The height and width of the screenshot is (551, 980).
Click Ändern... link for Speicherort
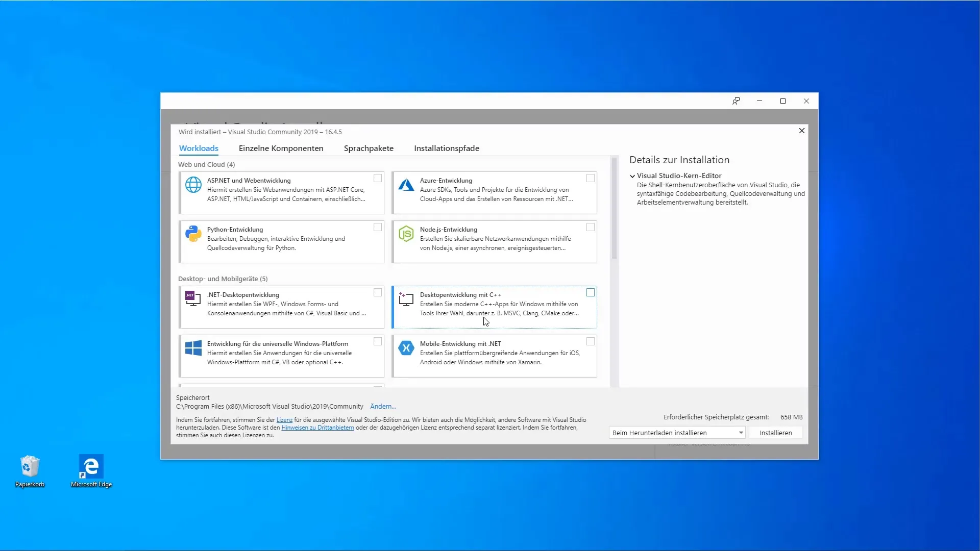click(x=383, y=406)
